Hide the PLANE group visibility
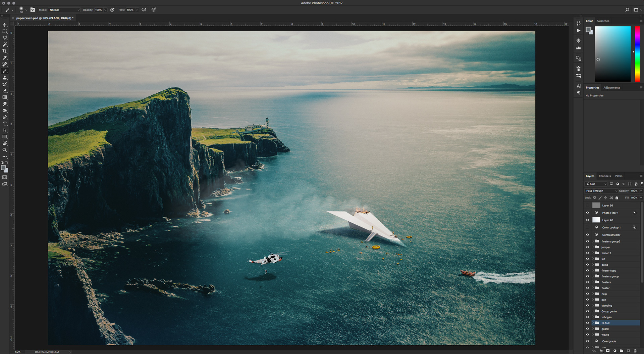 click(x=587, y=323)
